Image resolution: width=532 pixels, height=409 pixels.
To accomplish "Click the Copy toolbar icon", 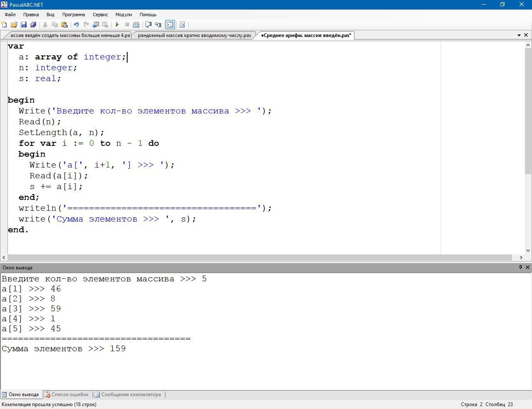I will click(54, 25).
